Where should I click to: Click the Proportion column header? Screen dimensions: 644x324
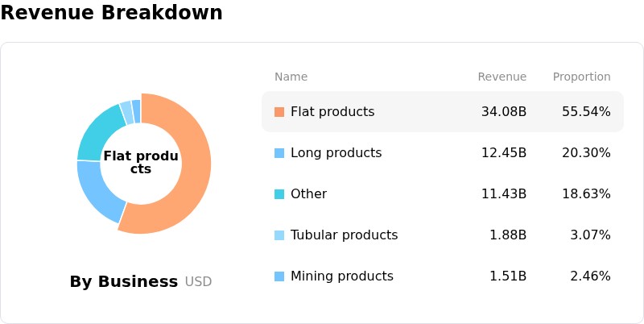click(x=581, y=77)
